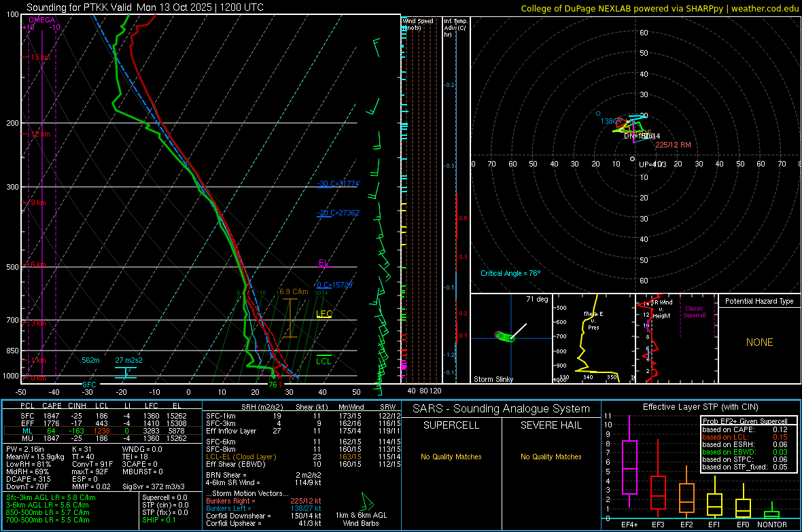This screenshot has width=802, height=532.
Task: Click 'Sfc-3km AGL LR = 5.8 C/km'
Action: point(51,497)
